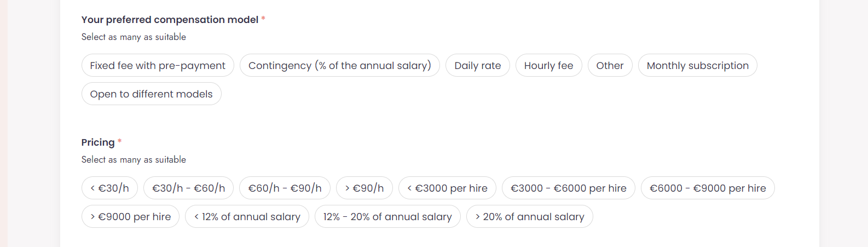The height and width of the screenshot is (247, 868).
Task: Select 'Open to different models' option
Action: coord(151,94)
